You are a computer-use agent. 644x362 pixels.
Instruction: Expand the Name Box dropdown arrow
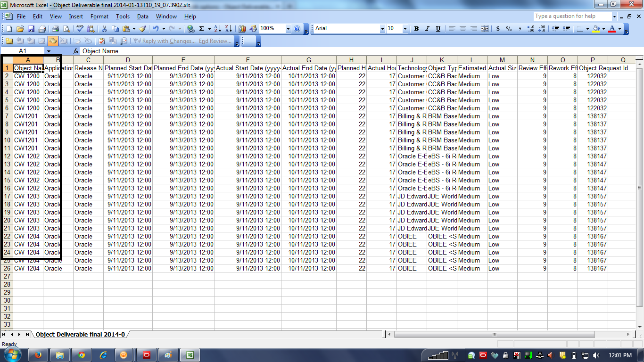tap(48, 51)
